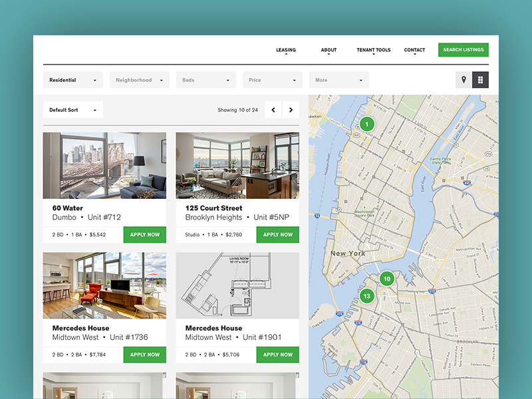Click map marker 10 on the map
The width and height of the screenshot is (532, 399).
coord(386,279)
